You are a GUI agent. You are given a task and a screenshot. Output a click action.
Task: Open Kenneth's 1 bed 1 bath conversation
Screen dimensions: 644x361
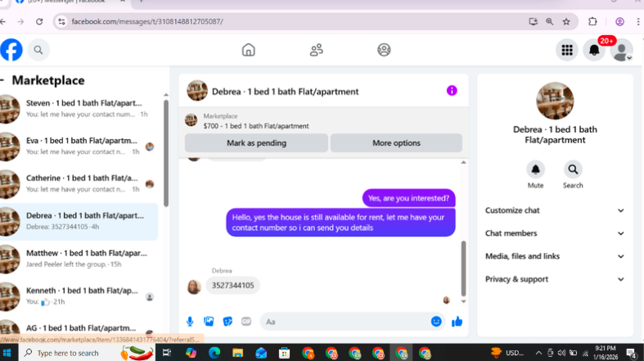(x=79, y=296)
